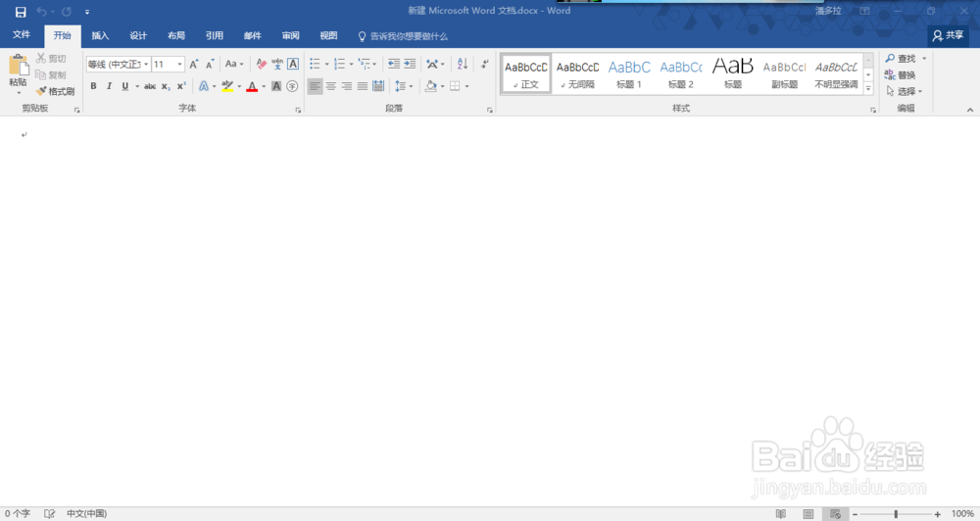
Task: Collapse the ribbon with the up arrow
Action: 970,110
